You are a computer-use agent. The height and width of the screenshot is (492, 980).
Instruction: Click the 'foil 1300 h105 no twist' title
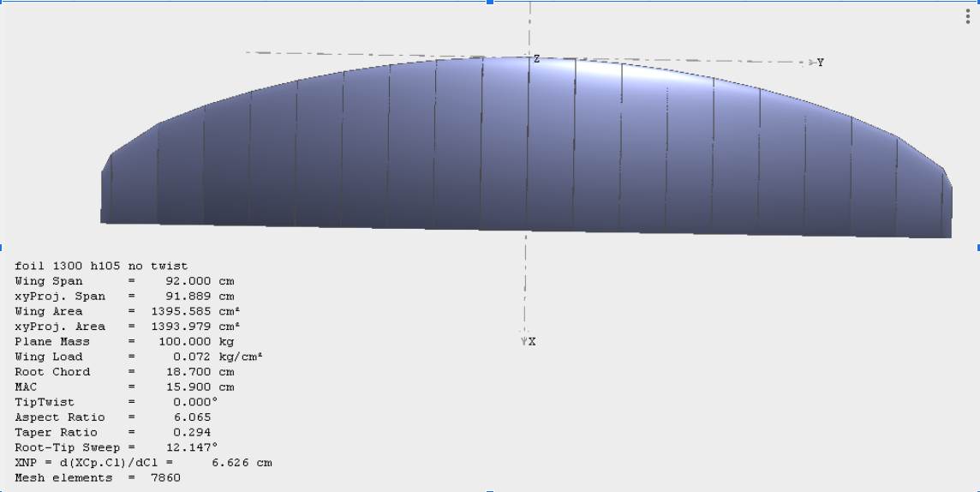[101, 267]
